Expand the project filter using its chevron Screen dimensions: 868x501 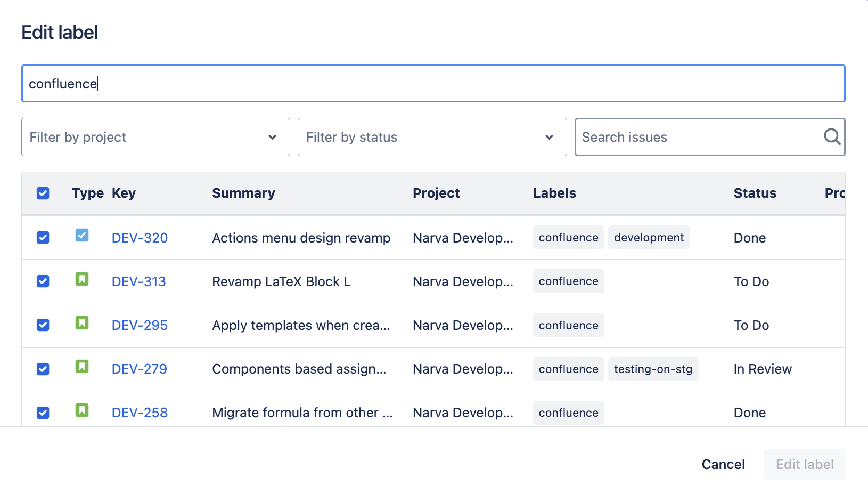[273, 137]
